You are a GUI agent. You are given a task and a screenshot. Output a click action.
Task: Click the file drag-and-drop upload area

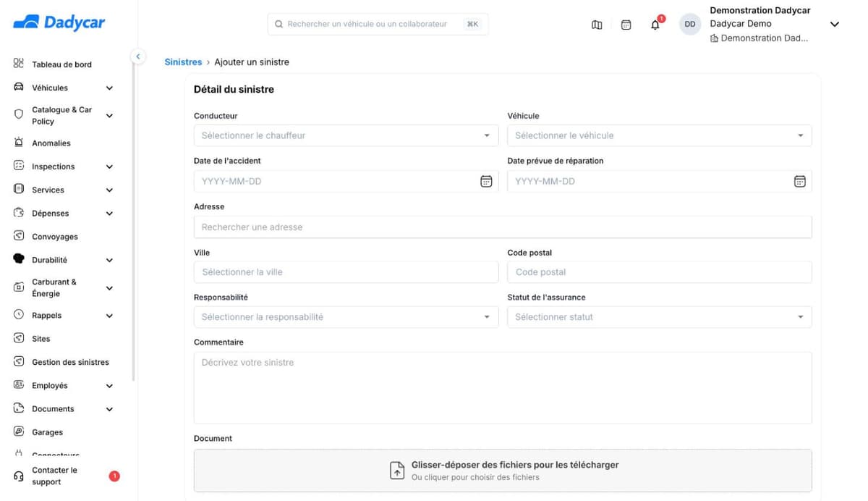(503, 471)
